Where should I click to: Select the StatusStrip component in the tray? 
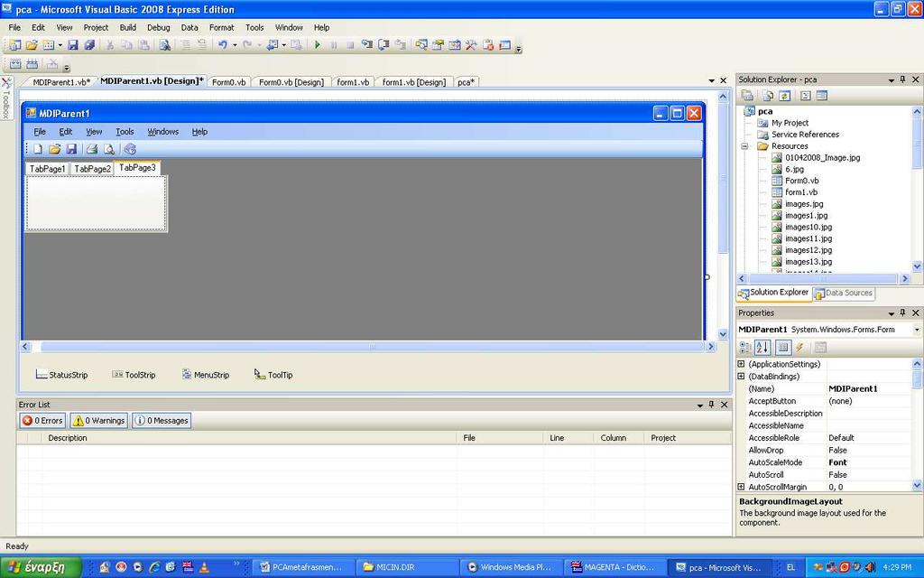coord(61,375)
